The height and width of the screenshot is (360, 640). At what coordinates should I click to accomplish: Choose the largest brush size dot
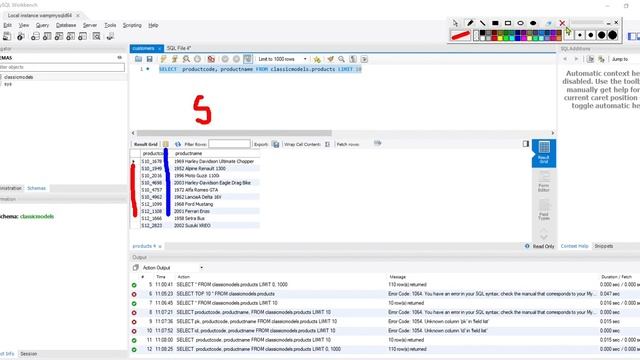coord(612,36)
